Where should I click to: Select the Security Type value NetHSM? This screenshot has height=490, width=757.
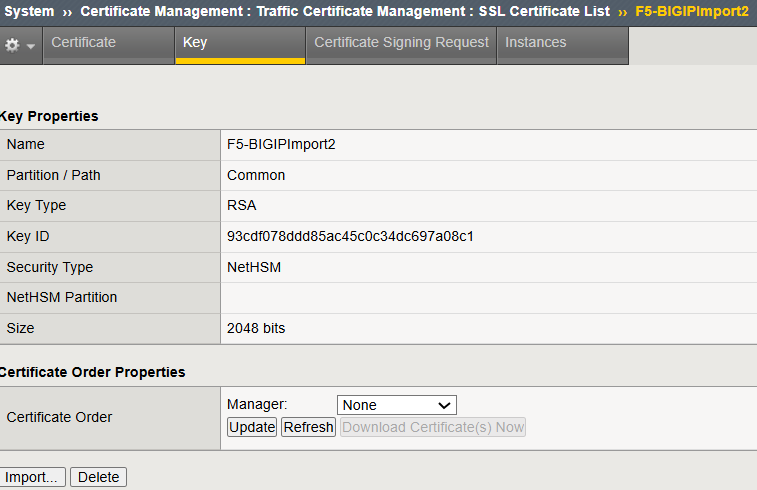pyautogui.click(x=254, y=267)
